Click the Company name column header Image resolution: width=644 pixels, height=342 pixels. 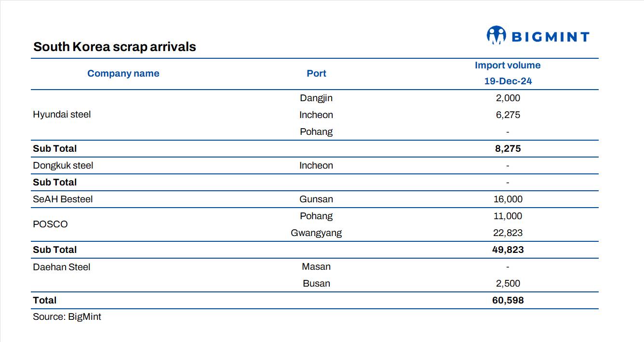click(123, 73)
